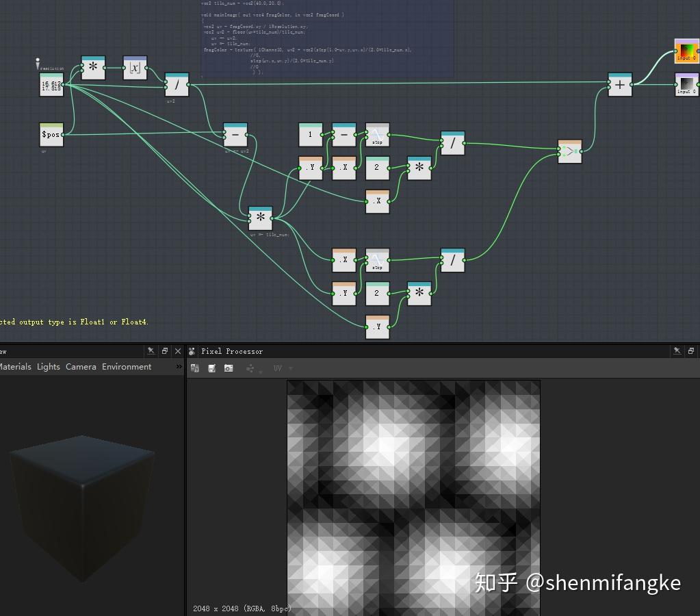Toggle the edit icon in Pixel Processor toolbar

pyautogui.click(x=212, y=368)
